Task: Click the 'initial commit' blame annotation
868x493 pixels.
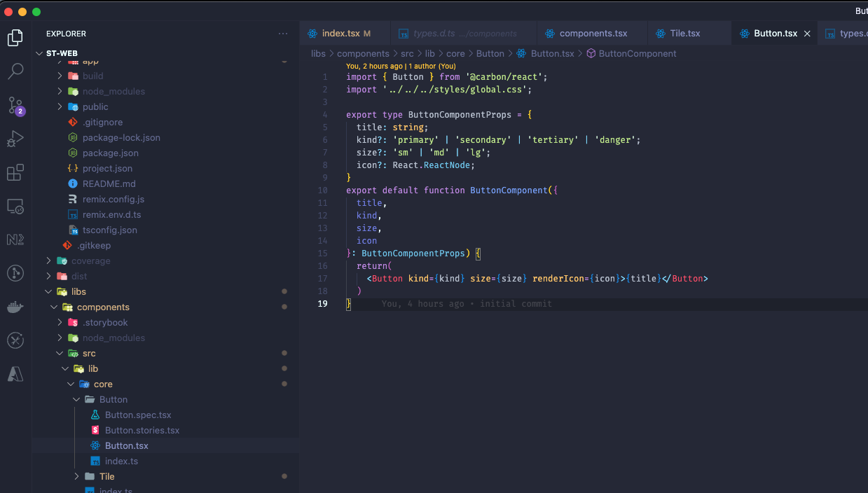Action: pyautogui.click(x=516, y=304)
